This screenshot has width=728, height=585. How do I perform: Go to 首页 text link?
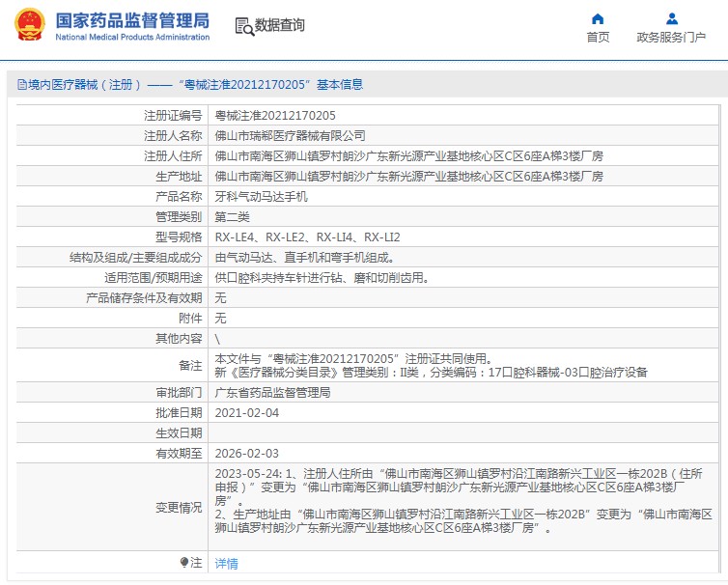click(x=598, y=37)
